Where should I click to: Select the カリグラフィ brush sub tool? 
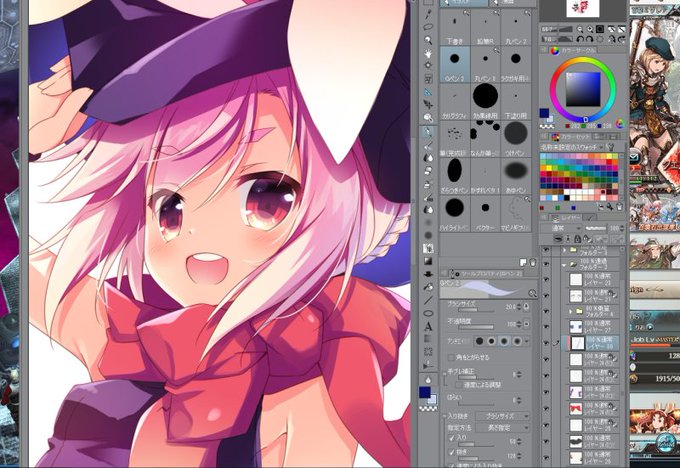454,101
